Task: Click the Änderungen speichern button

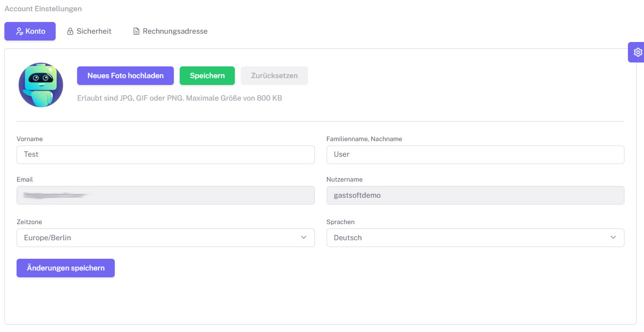Action: coord(65,268)
